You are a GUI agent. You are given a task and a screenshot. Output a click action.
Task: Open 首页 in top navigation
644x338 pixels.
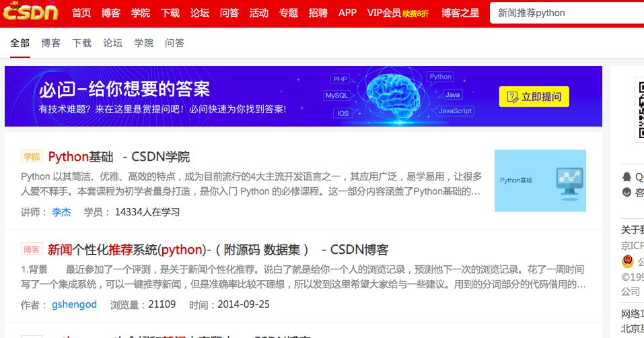81,13
